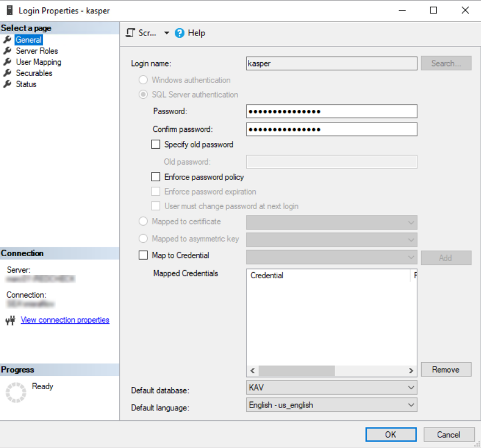Open the Default language dropdown
Screen dimensions: 481x448
(x=411, y=405)
